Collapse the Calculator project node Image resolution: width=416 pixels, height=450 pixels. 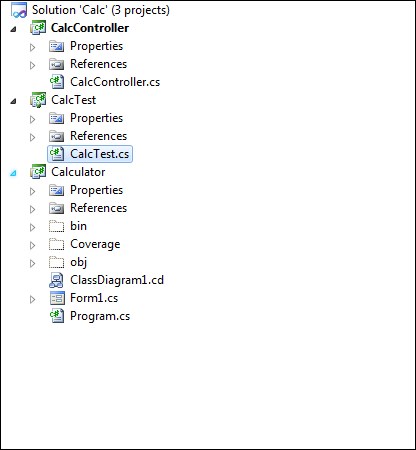click(13, 173)
